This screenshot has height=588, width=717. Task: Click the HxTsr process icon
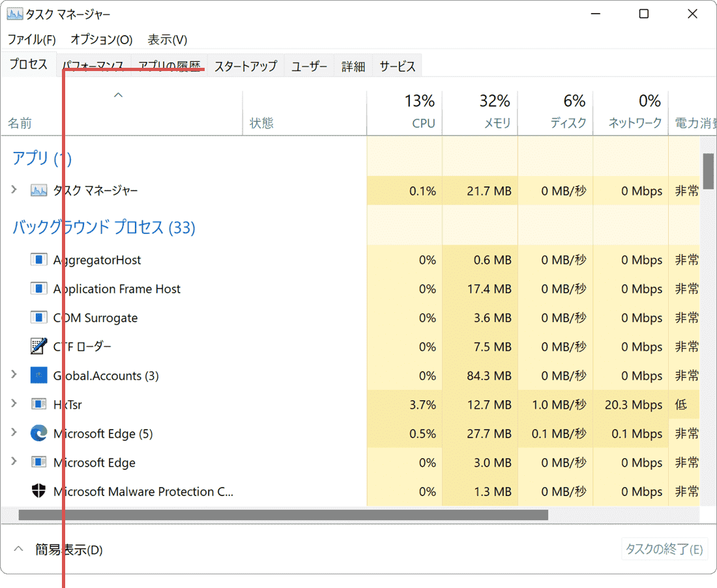(39, 404)
